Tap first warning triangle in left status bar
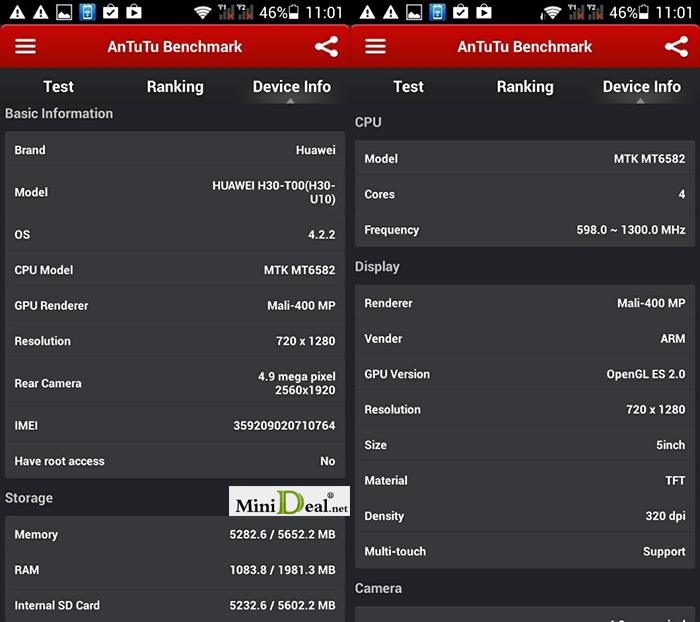The width and height of the screenshot is (700, 622). (x=17, y=12)
